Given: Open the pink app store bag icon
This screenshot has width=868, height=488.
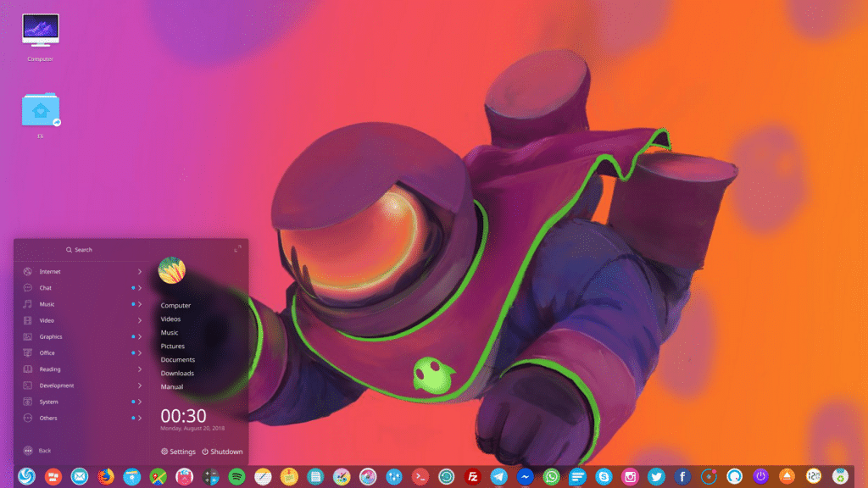Looking at the screenshot, I should click(x=184, y=476).
